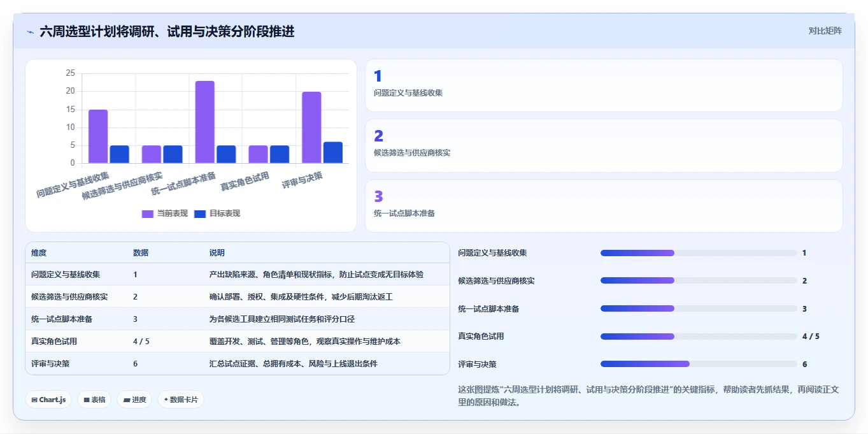
Task: Click blue target bar for 评审与决策
Action: pos(333,152)
